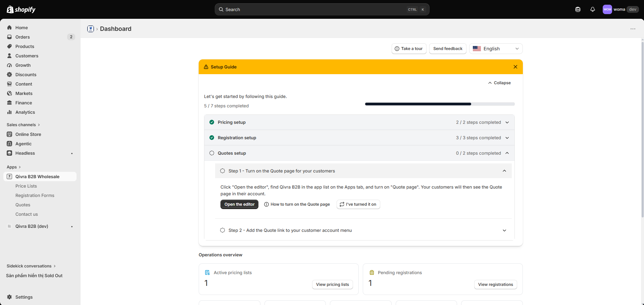Click the Home icon in sidebar
This screenshot has height=305, width=644.
click(9, 28)
